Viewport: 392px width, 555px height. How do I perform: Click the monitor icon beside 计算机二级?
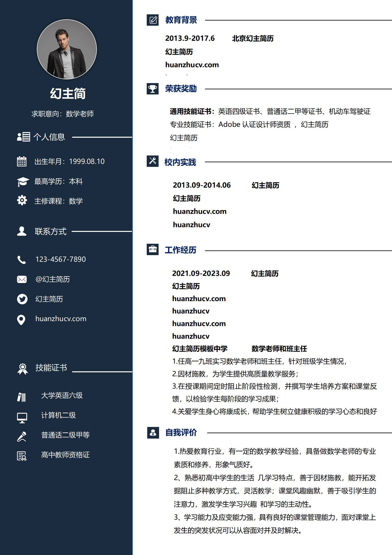[x=22, y=418]
